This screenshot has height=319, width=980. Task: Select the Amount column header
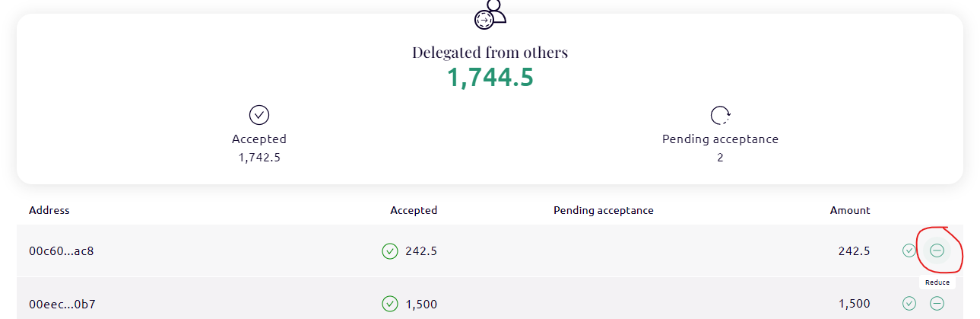coord(850,210)
